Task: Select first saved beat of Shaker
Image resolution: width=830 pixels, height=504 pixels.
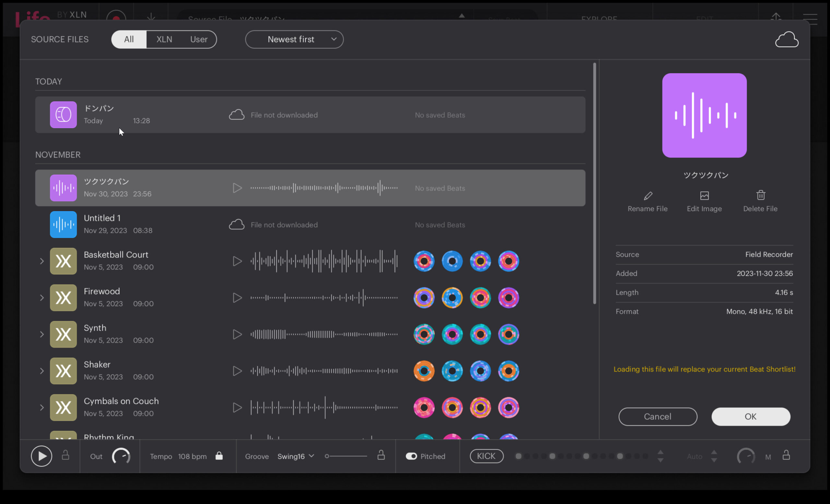Action: click(x=424, y=371)
